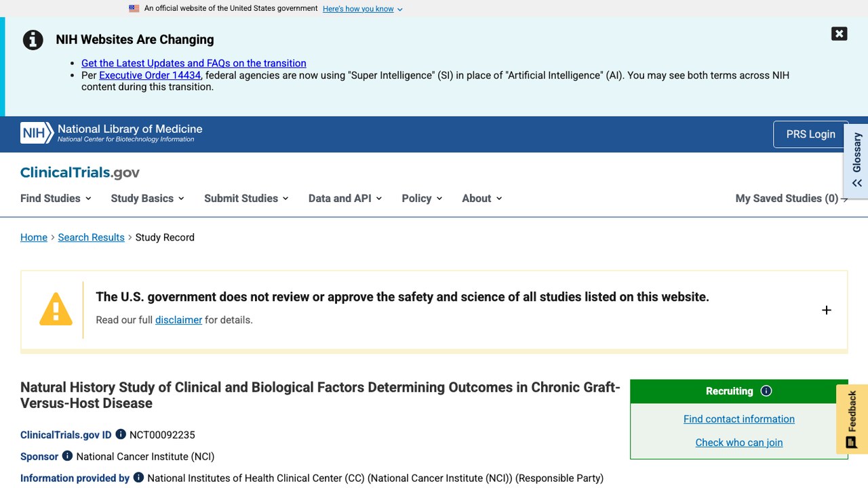Viewport: 868px width, 488px height.
Task: Click the Study Record breadcrumb text
Action: click(x=165, y=237)
